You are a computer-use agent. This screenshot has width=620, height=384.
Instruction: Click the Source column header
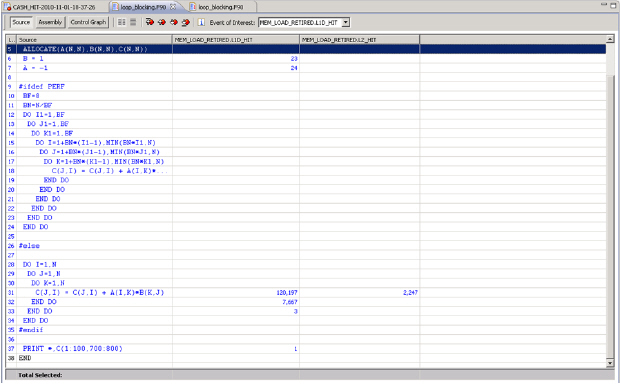tap(94, 40)
